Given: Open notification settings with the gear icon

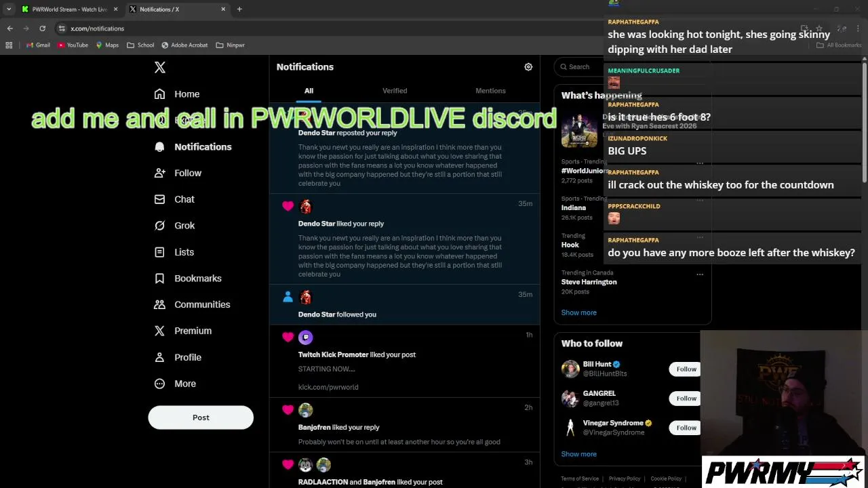Looking at the screenshot, I should pos(528,67).
